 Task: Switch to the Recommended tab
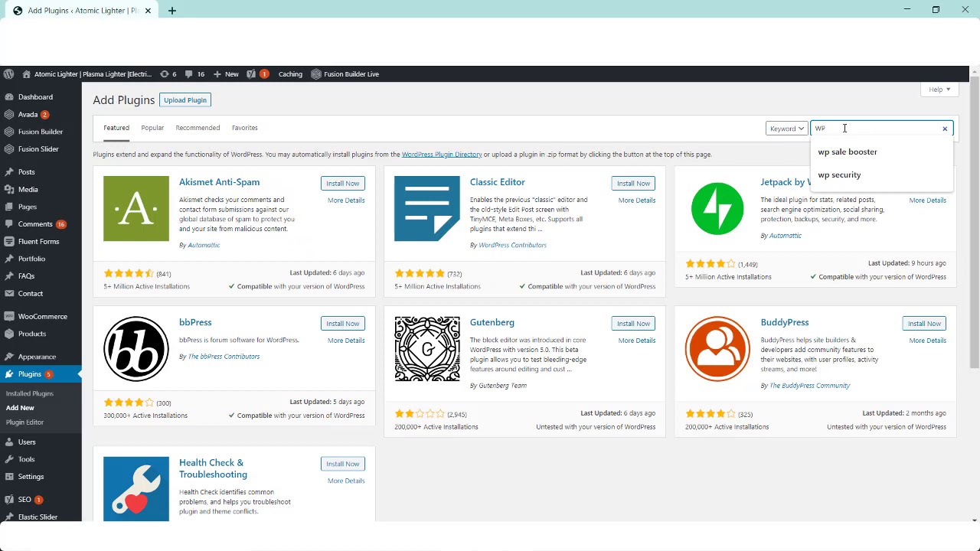[x=198, y=128]
